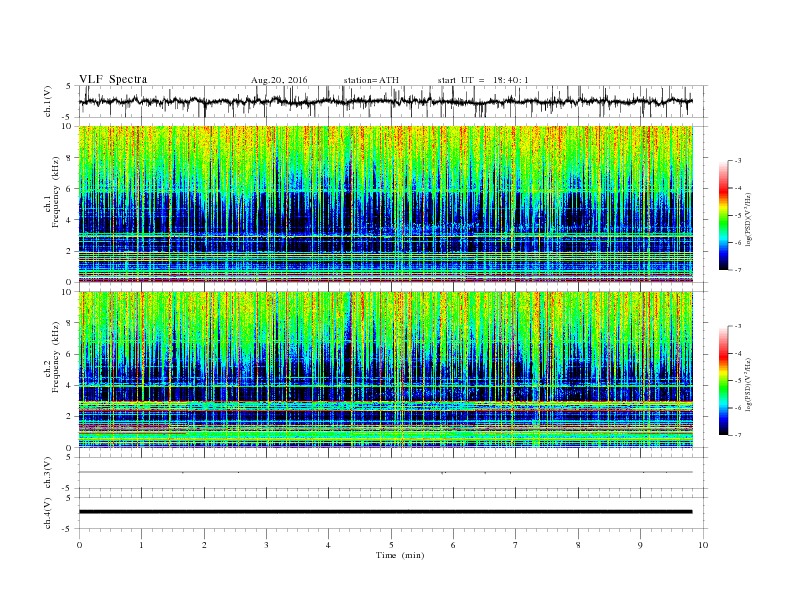Click the 0 minute Time axis tick label
Viewport: 792px width, 612px height.
pos(79,545)
